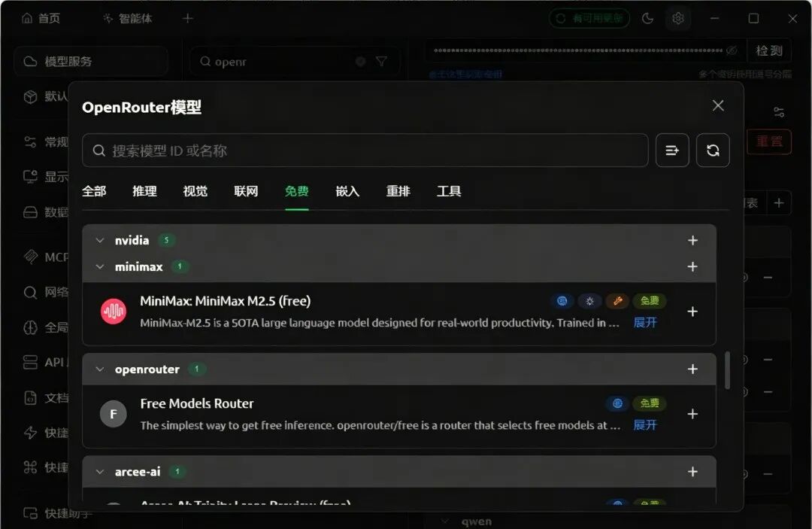This screenshot has width=812, height=529.
Task: Switch to the 联网 tab
Action: coord(246,191)
